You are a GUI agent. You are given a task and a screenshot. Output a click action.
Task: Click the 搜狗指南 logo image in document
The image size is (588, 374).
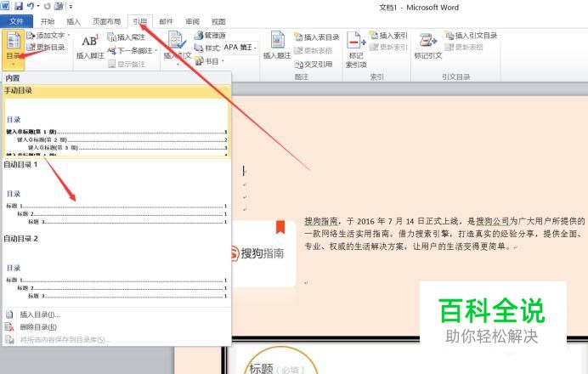coord(263,253)
